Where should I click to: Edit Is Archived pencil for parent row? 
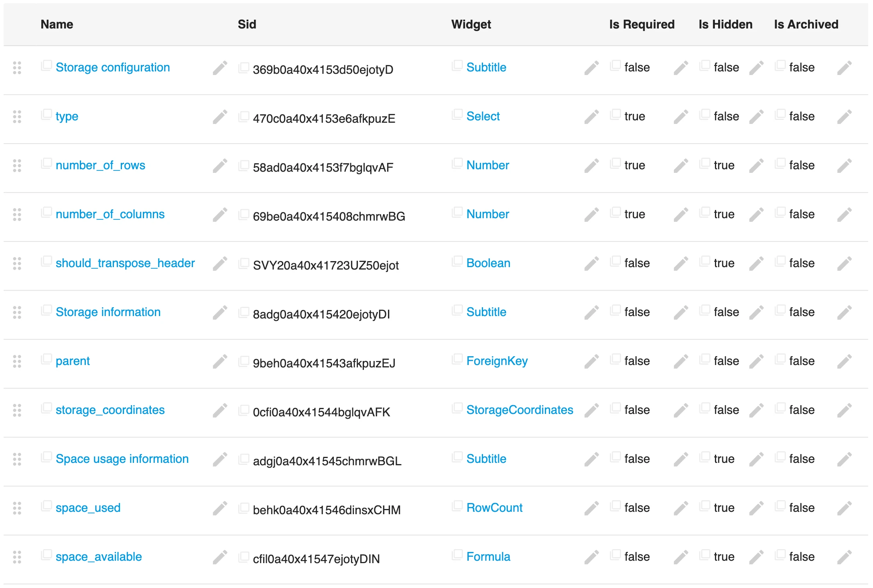(845, 361)
